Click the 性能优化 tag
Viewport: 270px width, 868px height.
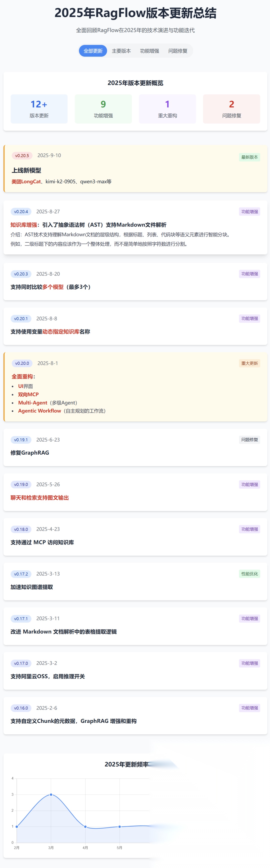click(249, 574)
